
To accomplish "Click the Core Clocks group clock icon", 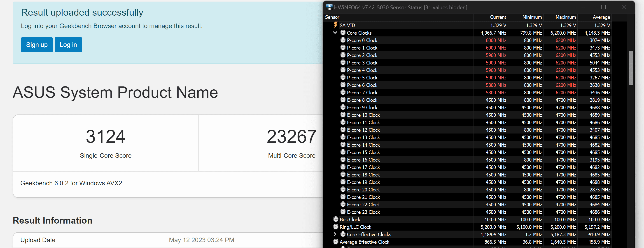I will point(343,33).
